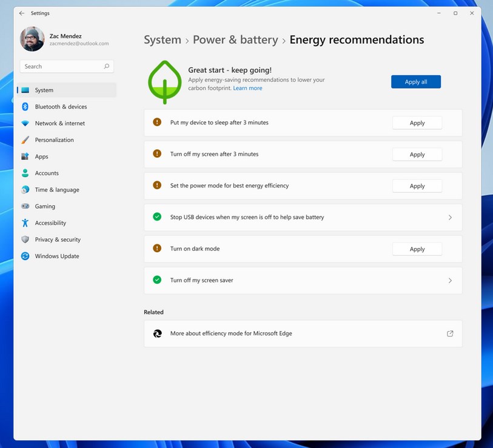Open Apps settings page
Screen dimensions: 493x448
[x=41, y=156]
